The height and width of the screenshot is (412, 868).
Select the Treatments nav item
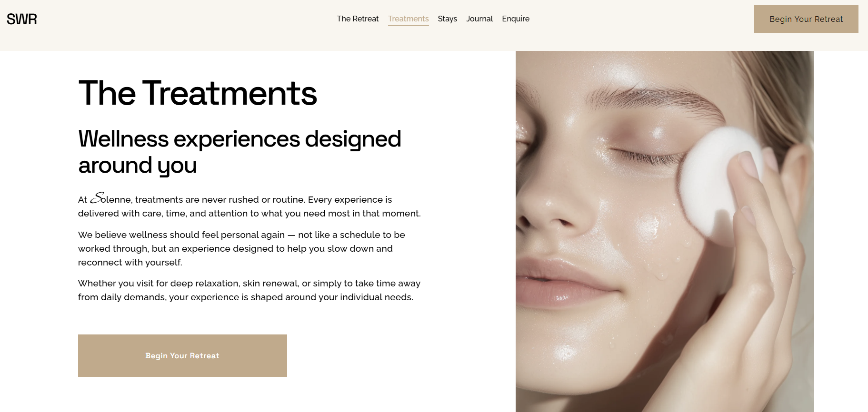coord(408,19)
